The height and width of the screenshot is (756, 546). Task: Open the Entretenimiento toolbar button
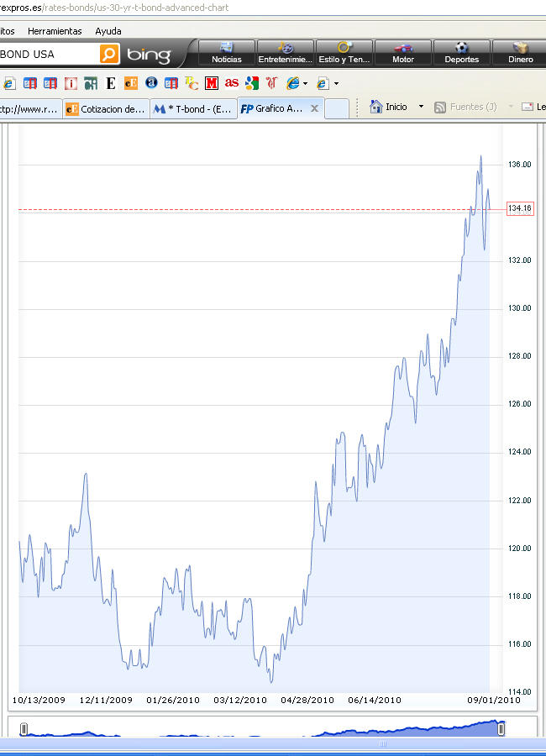point(286,53)
